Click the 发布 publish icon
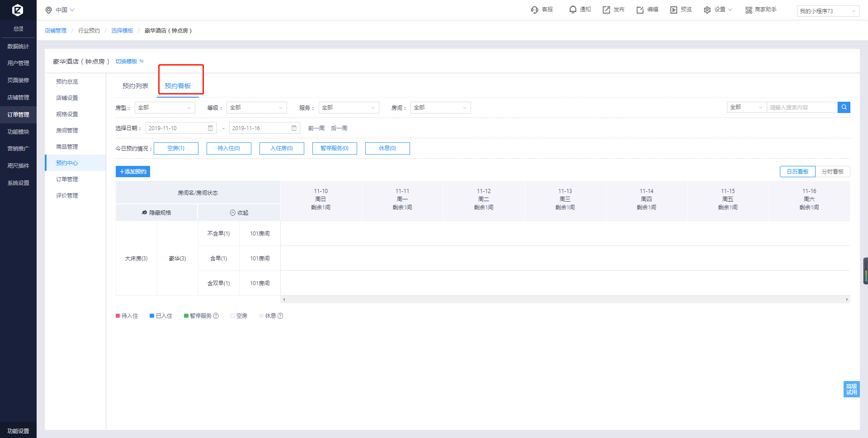868x438 pixels. point(606,9)
